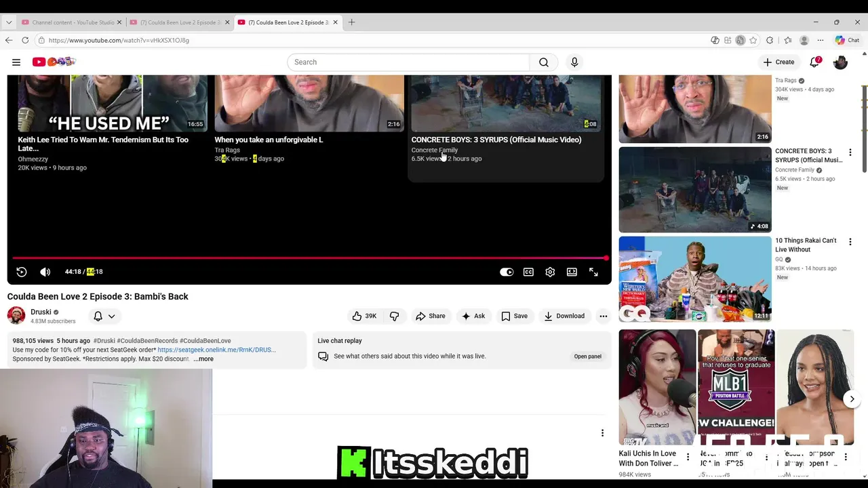Open the YouTube guide hamburger menu
The height and width of the screenshot is (488, 868).
point(16,62)
